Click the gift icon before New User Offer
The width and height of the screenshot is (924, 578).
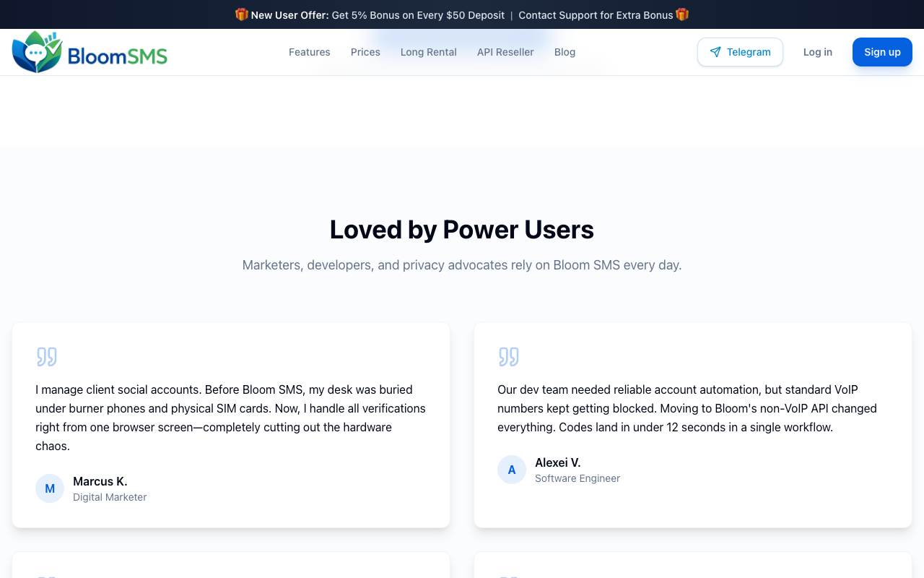[x=242, y=14]
